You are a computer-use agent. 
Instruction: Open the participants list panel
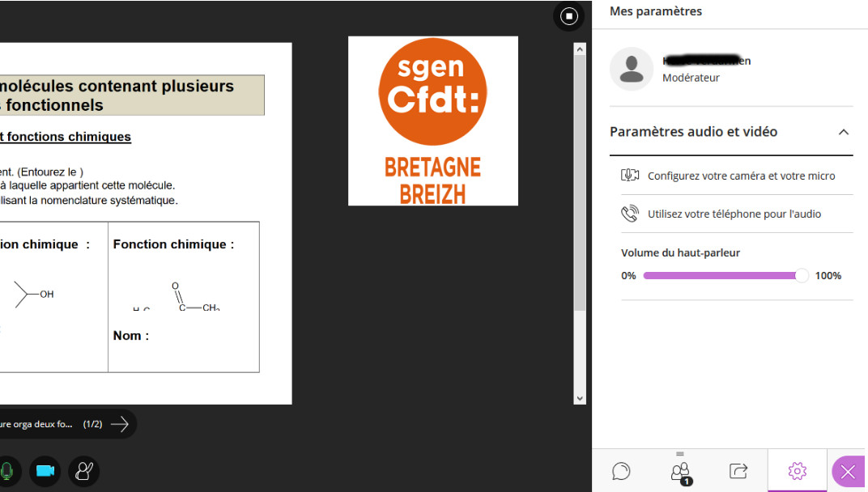[x=680, y=471]
